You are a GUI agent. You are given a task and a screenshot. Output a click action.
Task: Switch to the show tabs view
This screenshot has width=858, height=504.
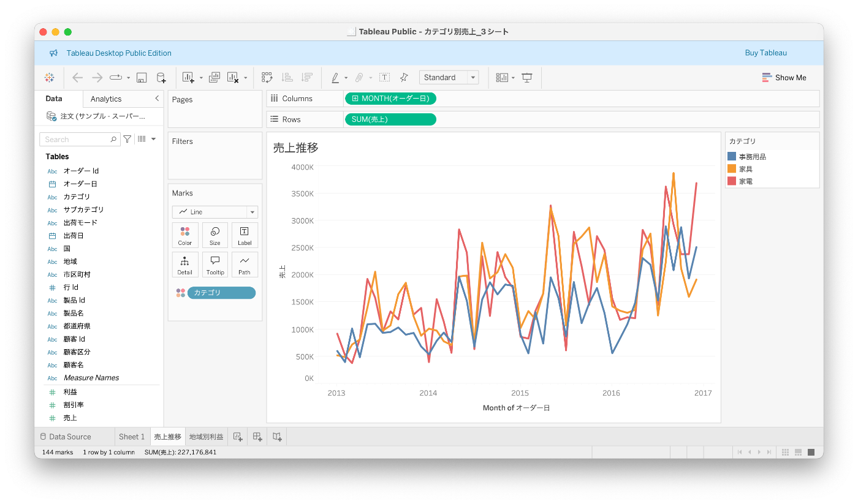pos(811,453)
